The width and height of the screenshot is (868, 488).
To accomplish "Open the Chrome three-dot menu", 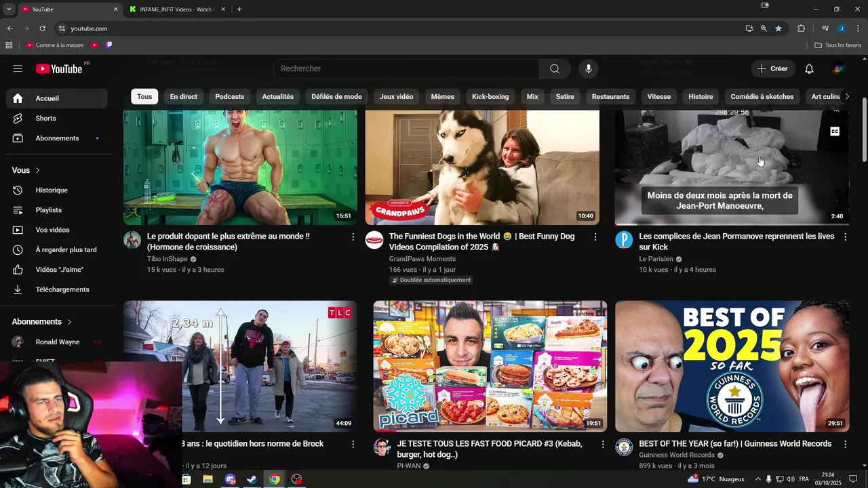I will [858, 28].
